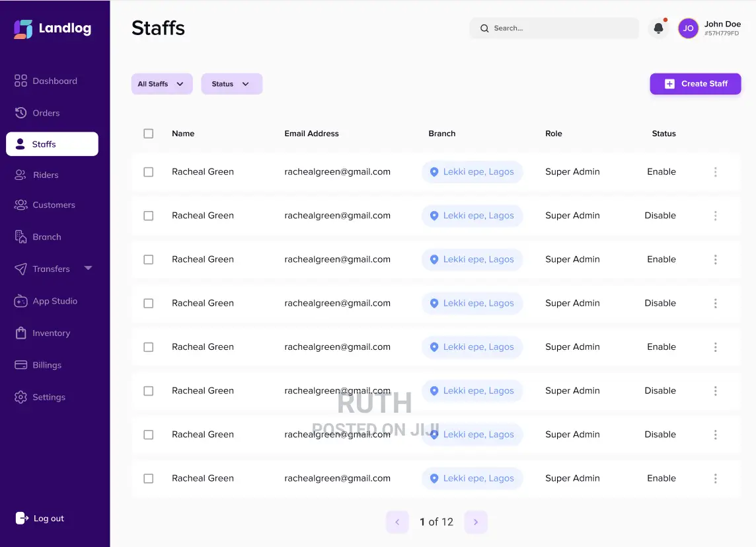Click the Landlog logo icon
The image size is (756, 547).
[x=23, y=29]
